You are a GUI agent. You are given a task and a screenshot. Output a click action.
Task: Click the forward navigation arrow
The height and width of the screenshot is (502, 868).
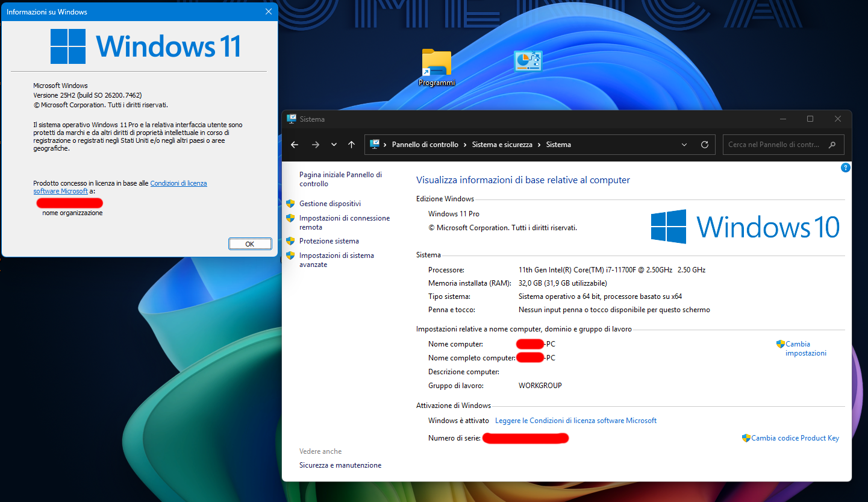point(315,145)
